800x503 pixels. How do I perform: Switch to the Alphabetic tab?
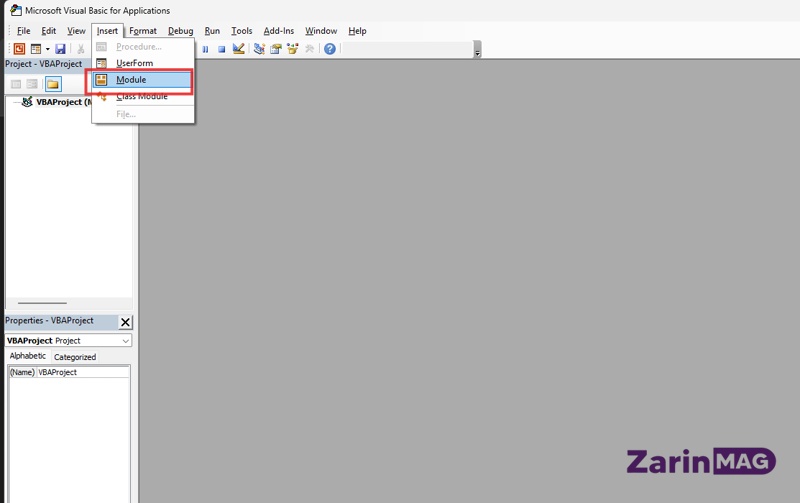(x=28, y=356)
